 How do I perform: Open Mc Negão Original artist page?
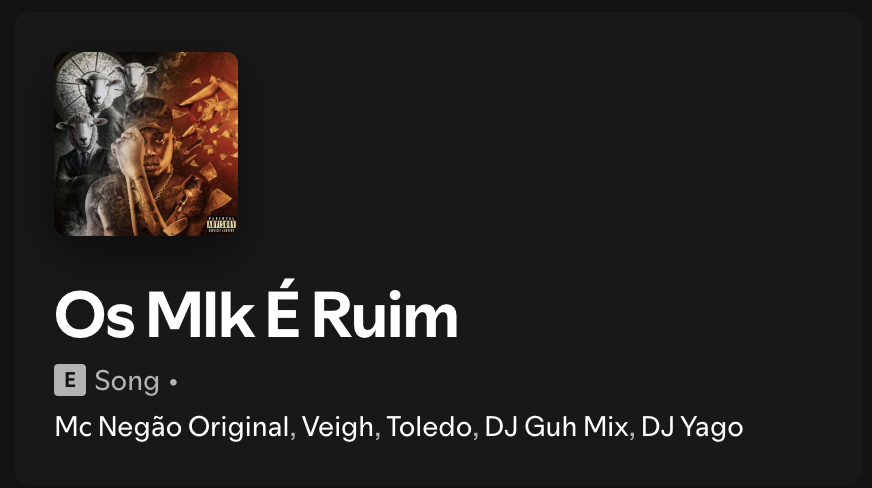[172, 427]
